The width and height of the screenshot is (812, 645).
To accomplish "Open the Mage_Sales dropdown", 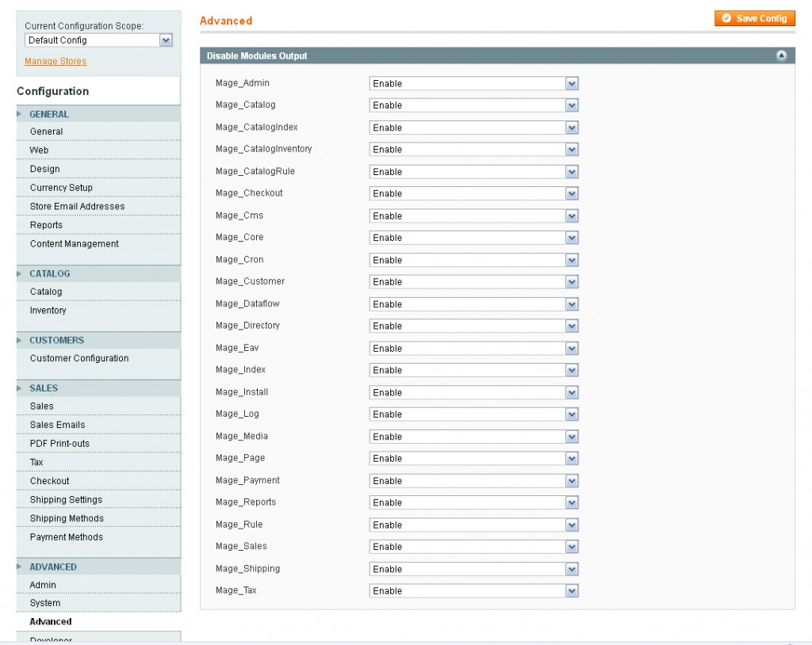I will coord(473,547).
